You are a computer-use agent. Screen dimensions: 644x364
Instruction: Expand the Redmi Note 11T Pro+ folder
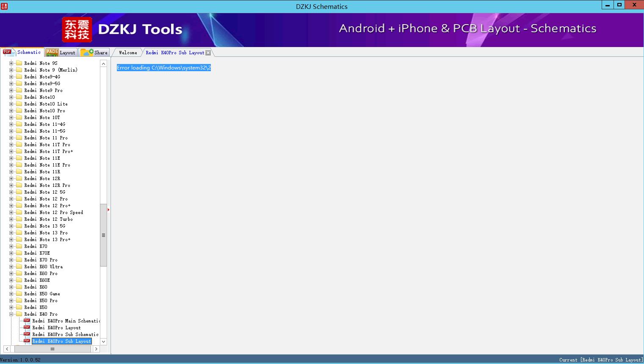click(x=11, y=151)
